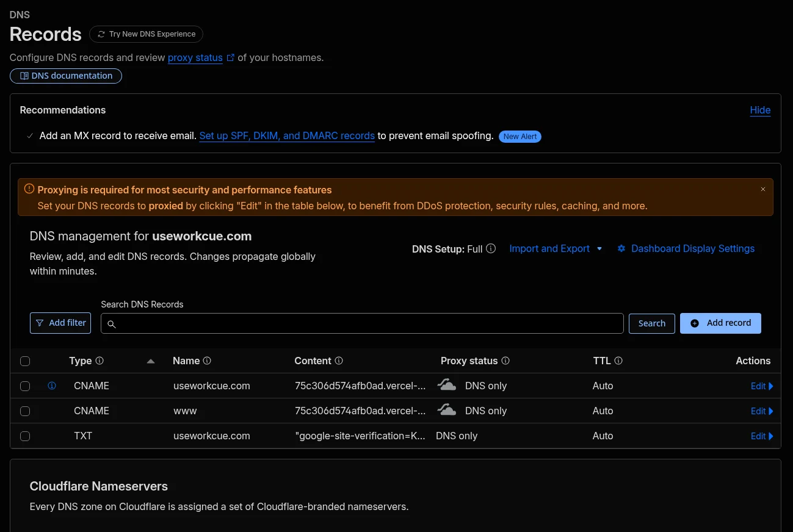Click the Try New DNS Experience button
The height and width of the screenshot is (532, 793).
[x=146, y=34]
